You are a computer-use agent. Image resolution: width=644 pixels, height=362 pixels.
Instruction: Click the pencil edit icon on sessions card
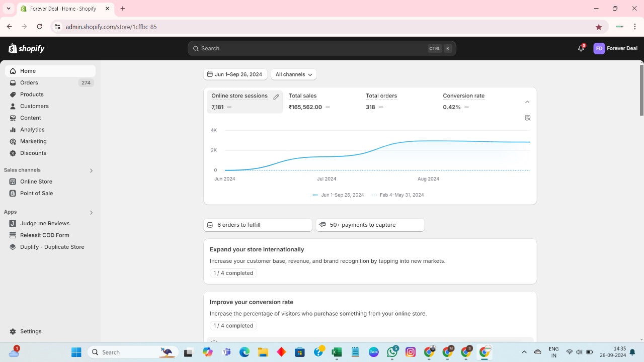point(276,97)
